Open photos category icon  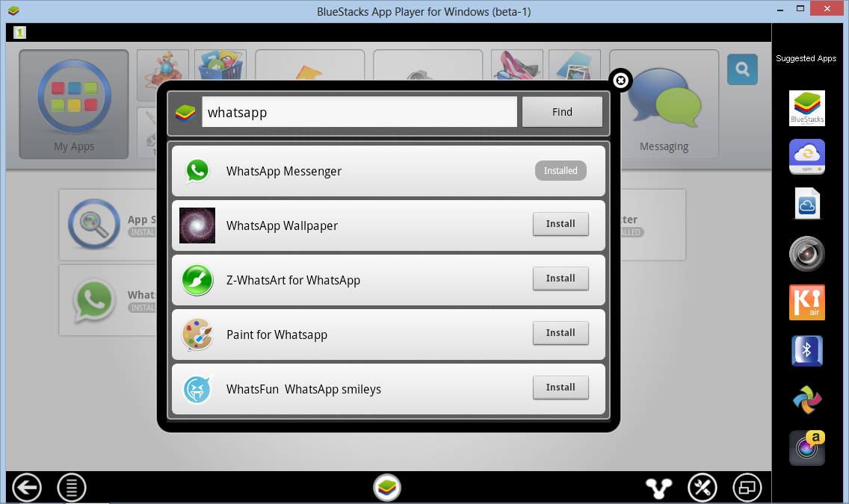point(575,66)
